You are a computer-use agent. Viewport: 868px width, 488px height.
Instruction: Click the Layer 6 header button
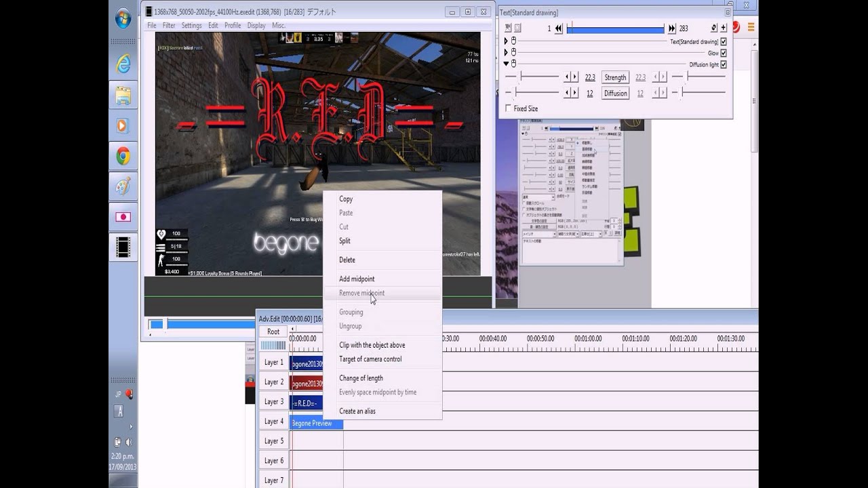point(273,460)
